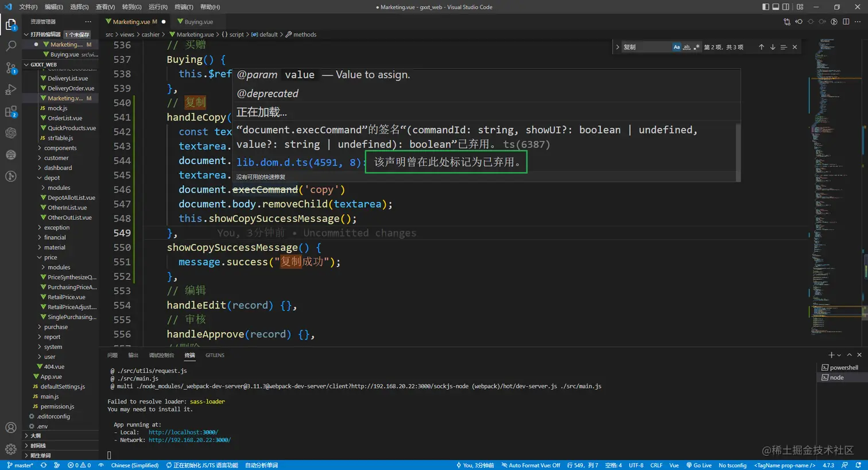Toggle Use Regular Expression in find widget
This screenshot has height=470, width=868.
696,47
